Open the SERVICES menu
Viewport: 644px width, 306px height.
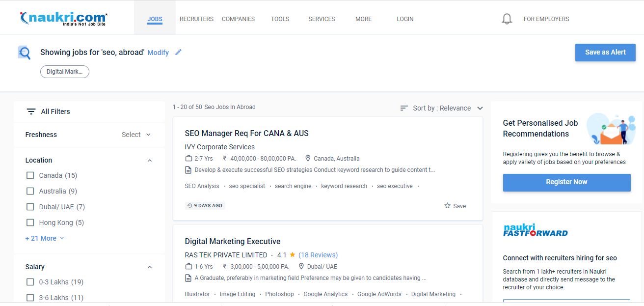(x=322, y=19)
